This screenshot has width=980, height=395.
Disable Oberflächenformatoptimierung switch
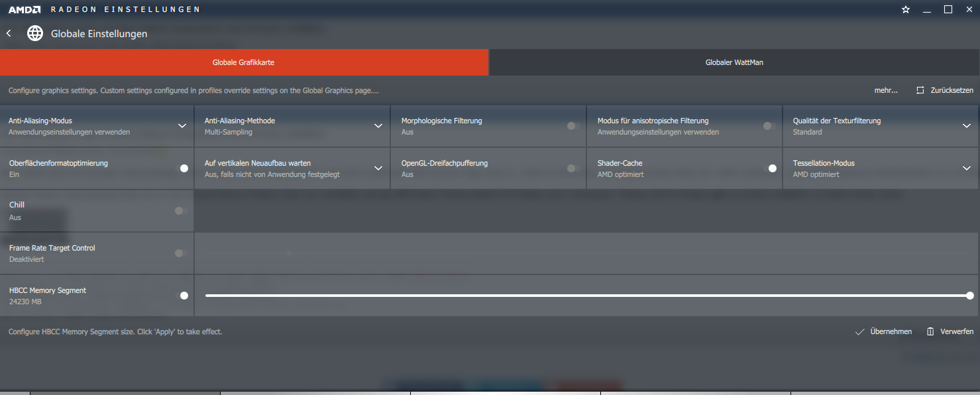182,168
